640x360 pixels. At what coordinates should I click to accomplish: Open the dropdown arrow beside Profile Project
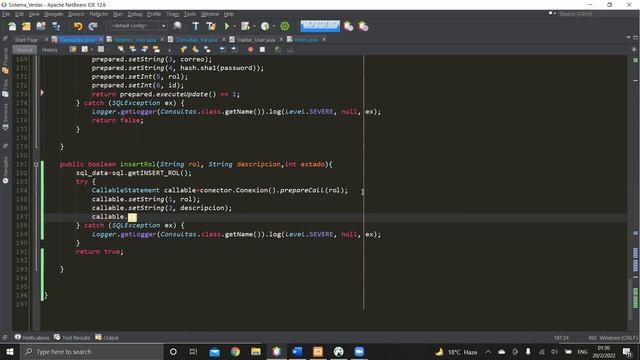pyautogui.click(x=273, y=27)
